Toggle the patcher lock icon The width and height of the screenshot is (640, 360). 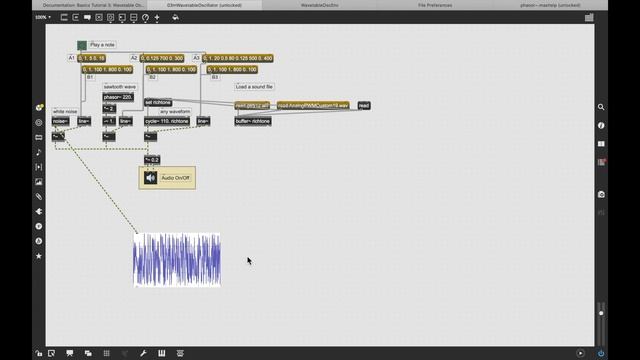coord(38,353)
